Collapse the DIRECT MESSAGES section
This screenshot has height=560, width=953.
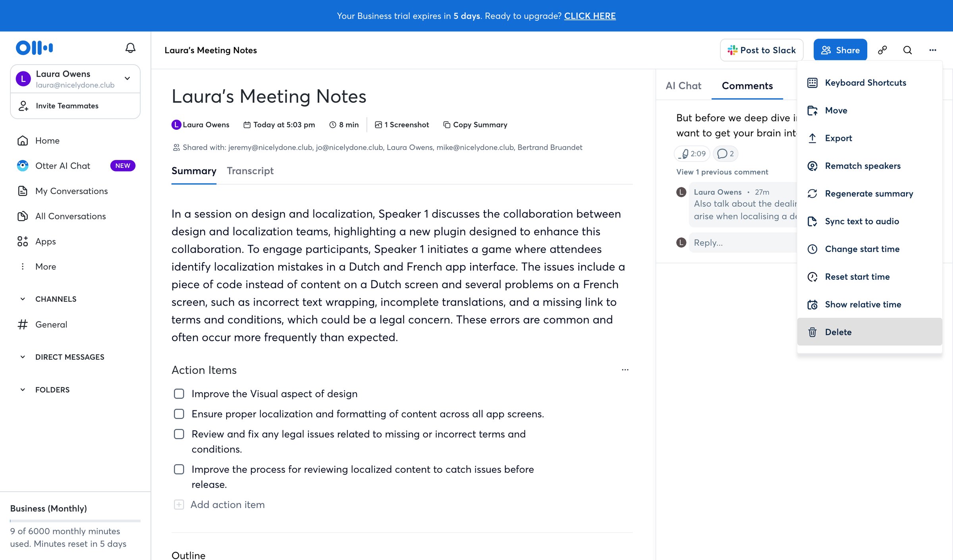click(23, 357)
